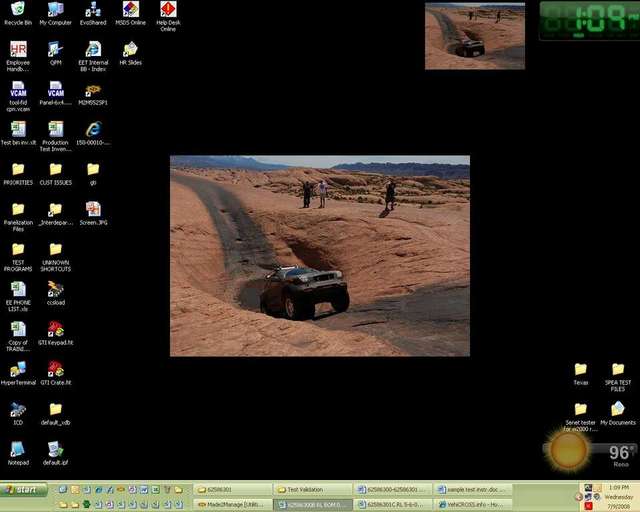The image size is (640, 512).
Task: Open the UNKNOWN SHORTCUTS folder
Action: (x=56, y=256)
